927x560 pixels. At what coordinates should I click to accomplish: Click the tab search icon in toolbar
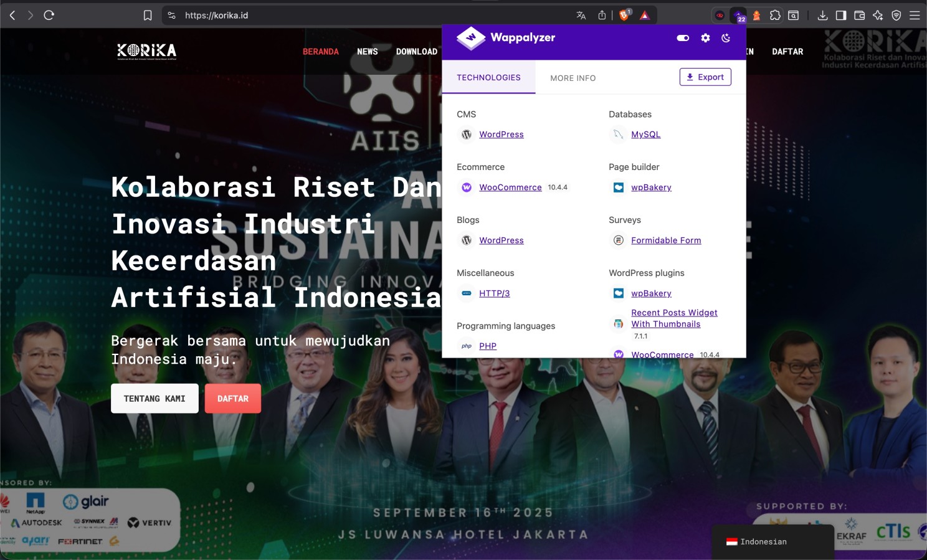794,16
